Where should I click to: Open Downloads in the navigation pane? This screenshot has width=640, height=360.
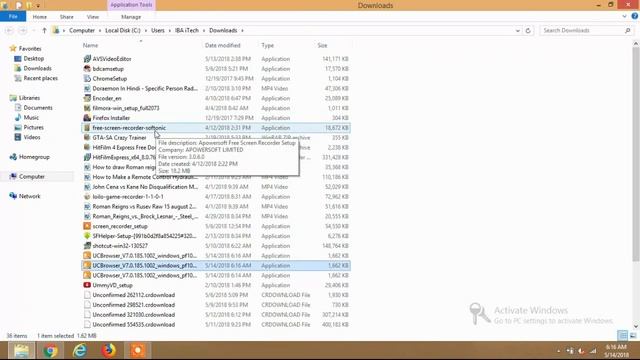[x=37, y=68]
